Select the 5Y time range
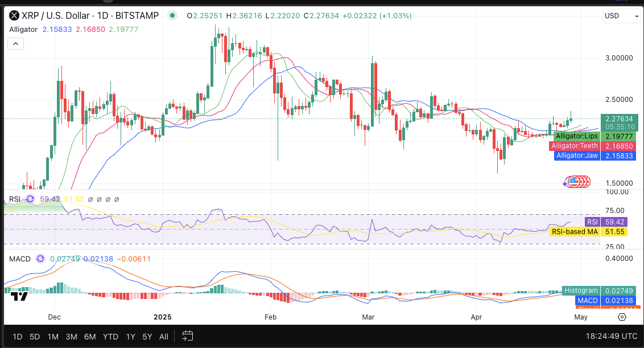Screen dimensions: 644x348 coord(147,337)
